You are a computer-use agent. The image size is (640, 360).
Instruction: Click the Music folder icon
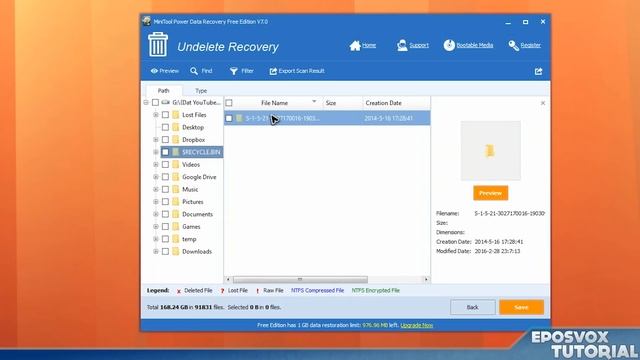[x=176, y=189]
